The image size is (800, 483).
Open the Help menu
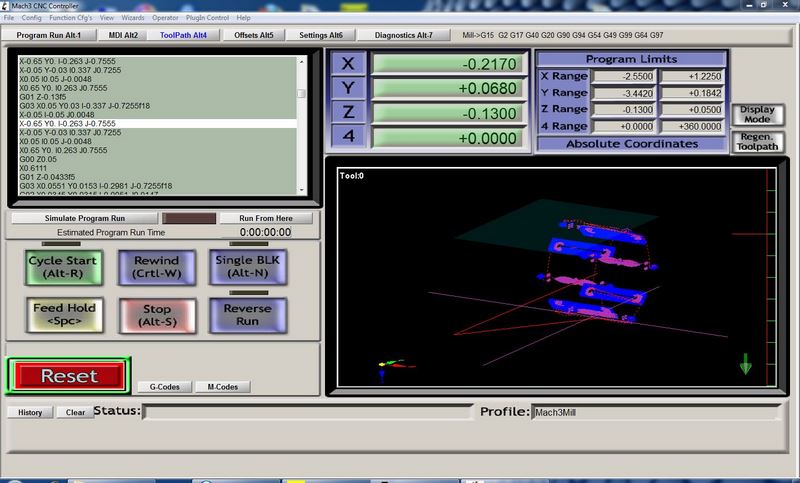[243, 17]
